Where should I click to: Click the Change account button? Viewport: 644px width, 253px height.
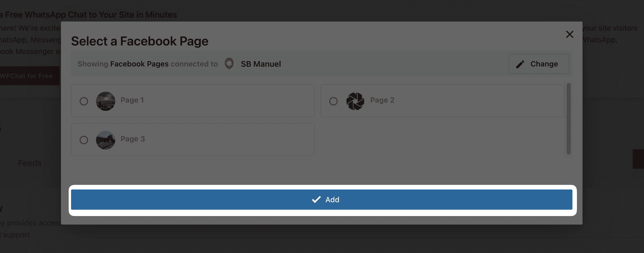(x=539, y=64)
